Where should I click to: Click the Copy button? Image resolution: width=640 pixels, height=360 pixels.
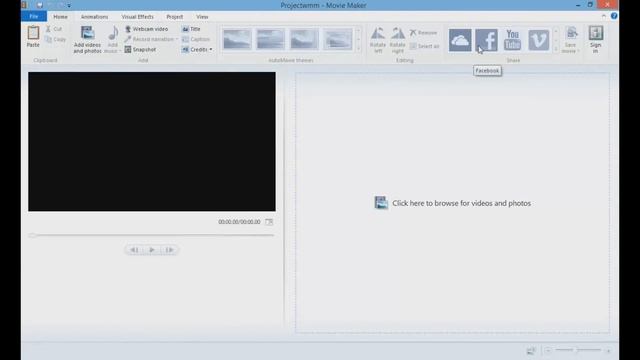coord(55,39)
